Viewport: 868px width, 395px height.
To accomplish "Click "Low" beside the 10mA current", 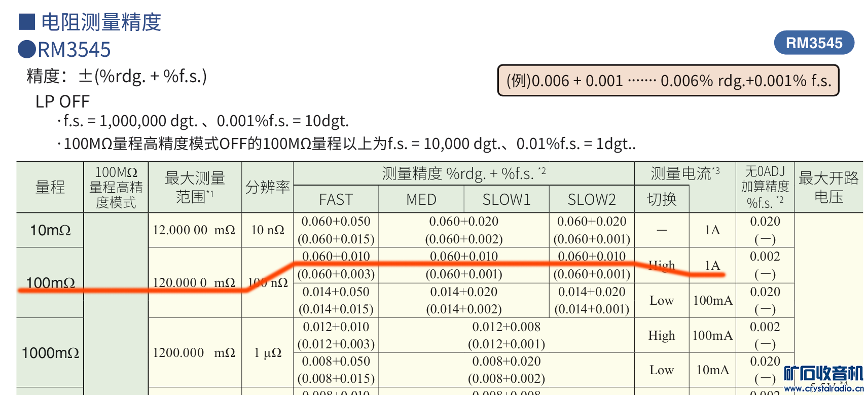I will (x=662, y=370).
